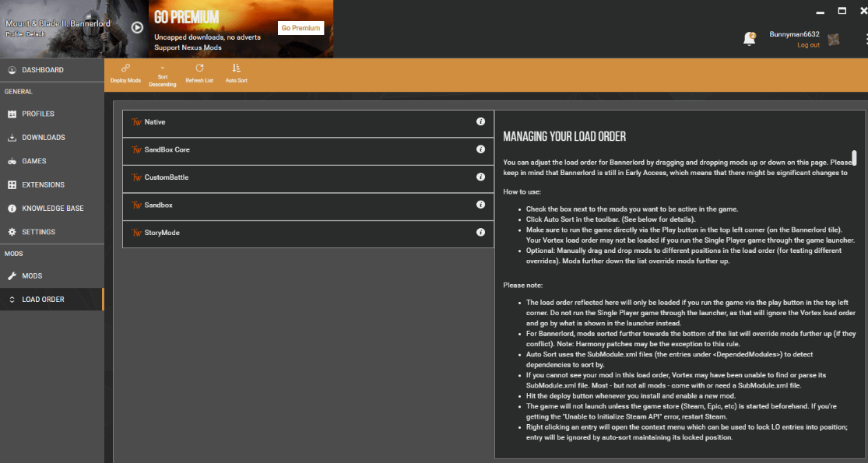Image resolution: width=868 pixels, height=463 pixels.
Task: Open the Extensions section
Action: (52, 184)
